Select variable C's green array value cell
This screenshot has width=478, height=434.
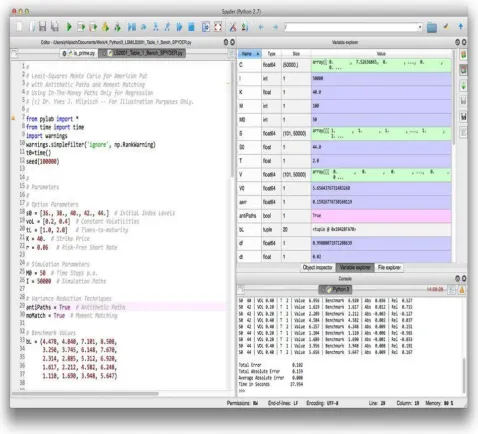(381, 65)
